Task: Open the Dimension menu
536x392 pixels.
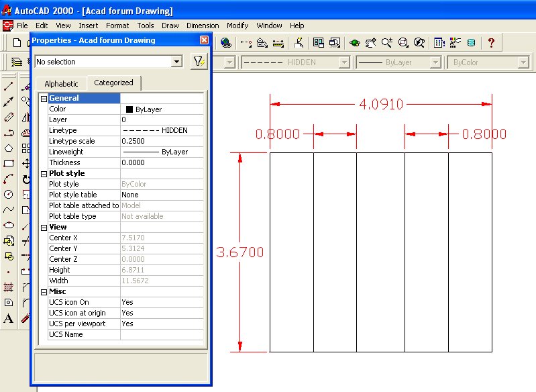Action: click(202, 26)
